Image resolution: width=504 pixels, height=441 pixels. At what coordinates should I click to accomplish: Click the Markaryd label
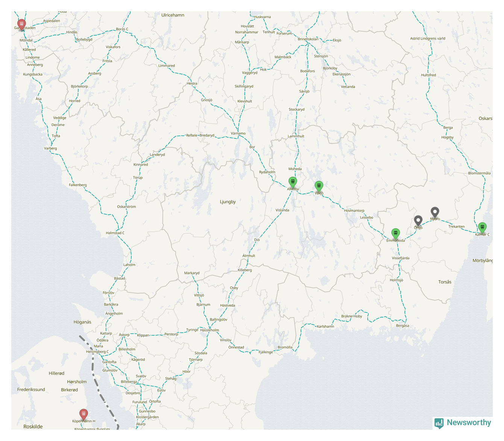click(192, 273)
